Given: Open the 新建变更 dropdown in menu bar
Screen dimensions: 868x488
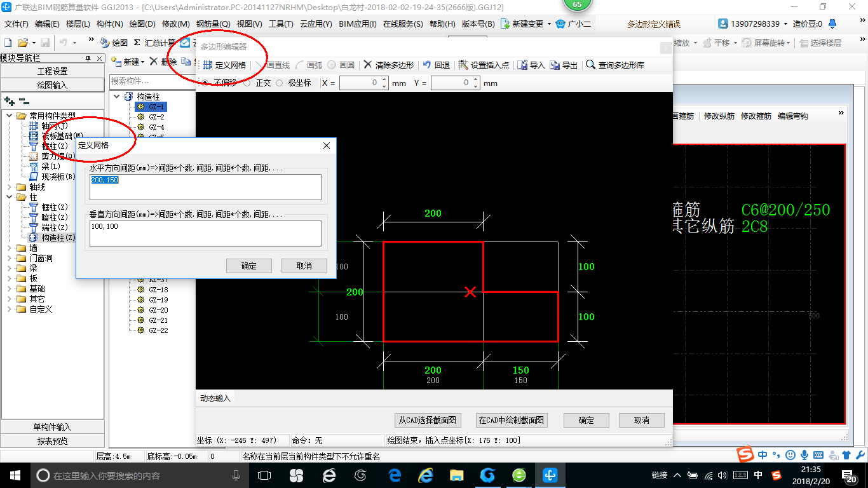Looking at the screenshot, I should pyautogui.click(x=549, y=24).
